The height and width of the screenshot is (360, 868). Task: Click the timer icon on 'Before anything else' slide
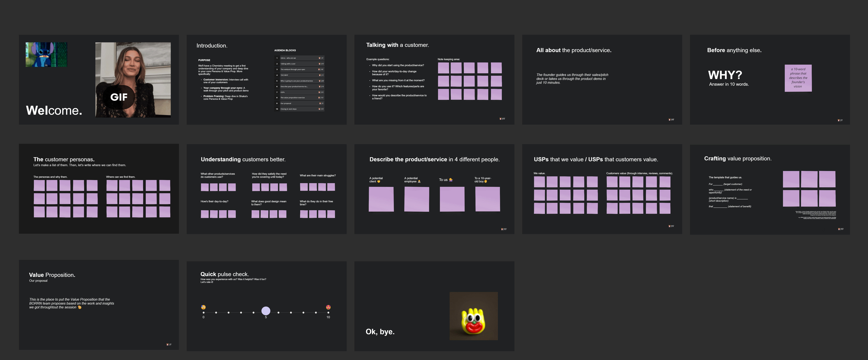click(839, 120)
